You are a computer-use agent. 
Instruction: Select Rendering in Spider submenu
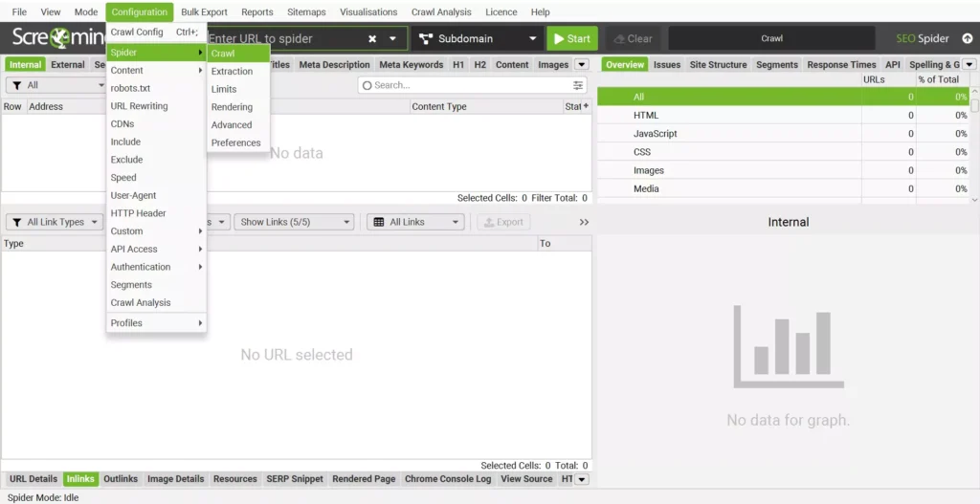click(238, 107)
